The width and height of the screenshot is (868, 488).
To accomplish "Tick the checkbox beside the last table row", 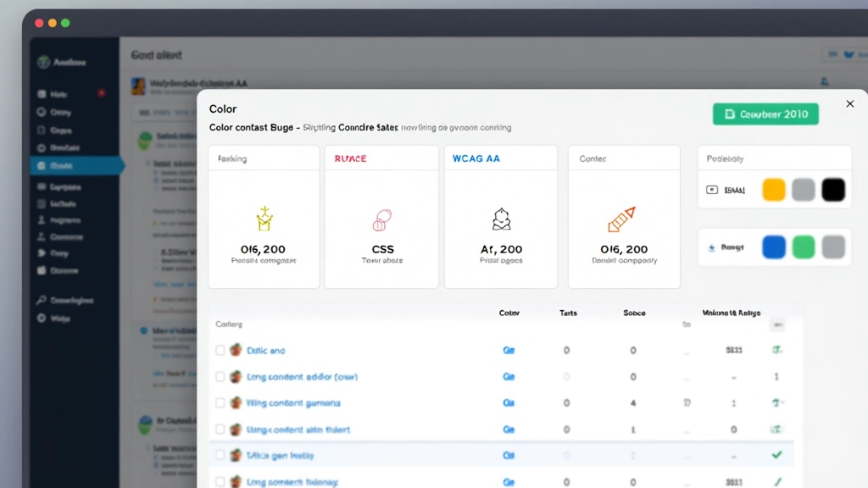I will [220, 480].
